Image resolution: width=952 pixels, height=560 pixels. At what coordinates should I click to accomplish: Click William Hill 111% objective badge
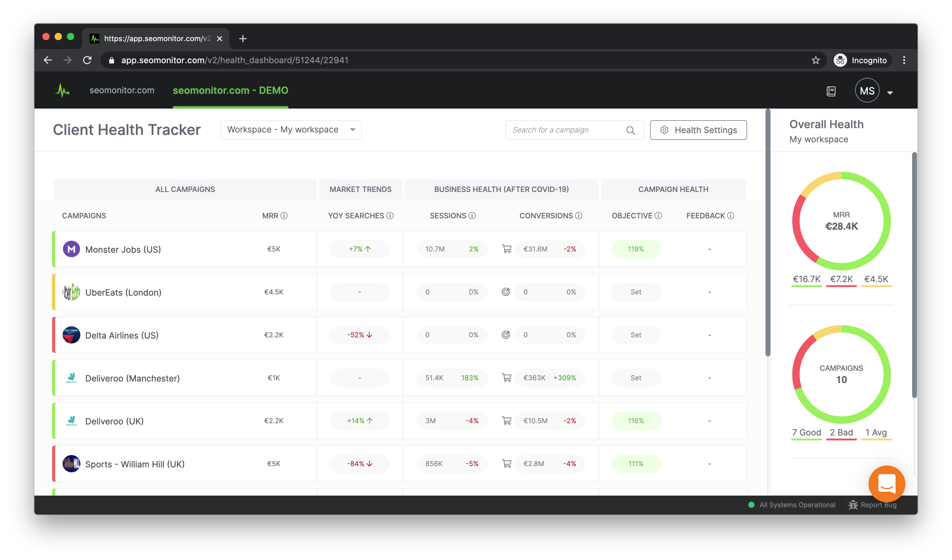pos(636,464)
